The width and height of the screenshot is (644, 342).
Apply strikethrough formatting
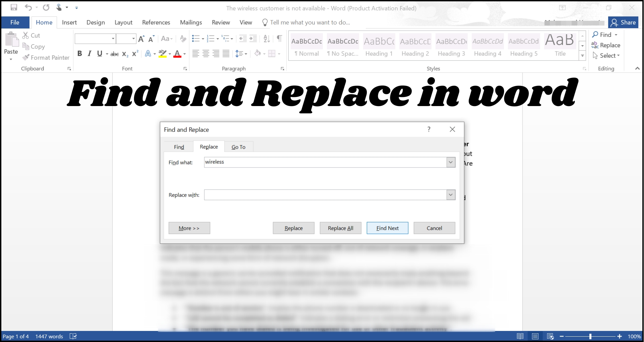point(114,53)
